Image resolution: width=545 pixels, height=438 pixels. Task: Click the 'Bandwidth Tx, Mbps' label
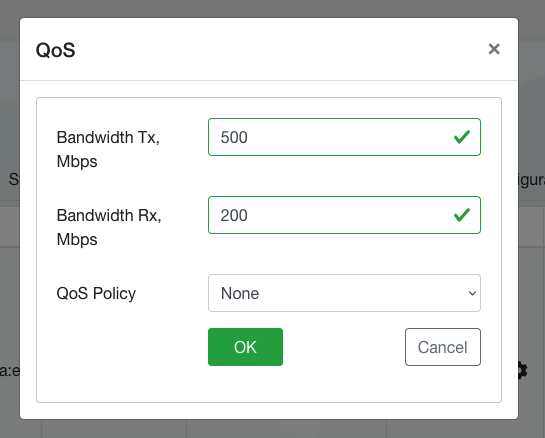(x=108, y=149)
